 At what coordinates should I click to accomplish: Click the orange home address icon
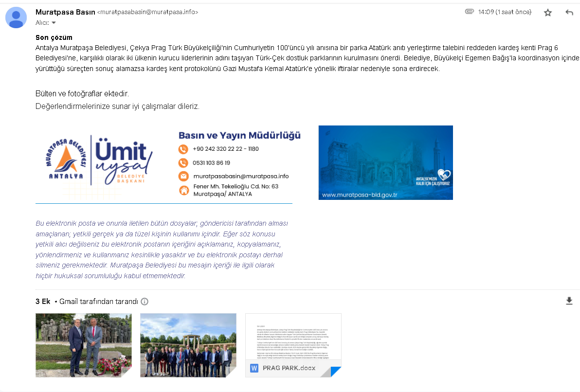click(x=183, y=190)
